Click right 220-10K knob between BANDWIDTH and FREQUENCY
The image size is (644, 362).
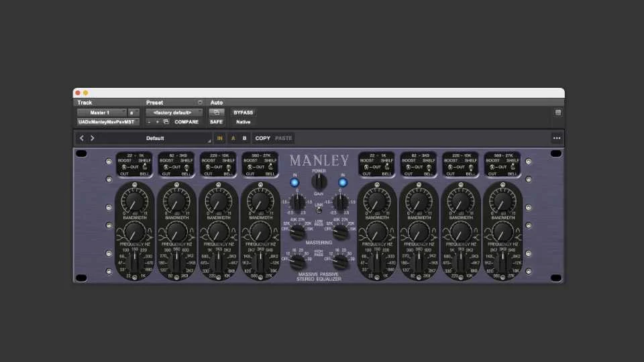(460, 232)
